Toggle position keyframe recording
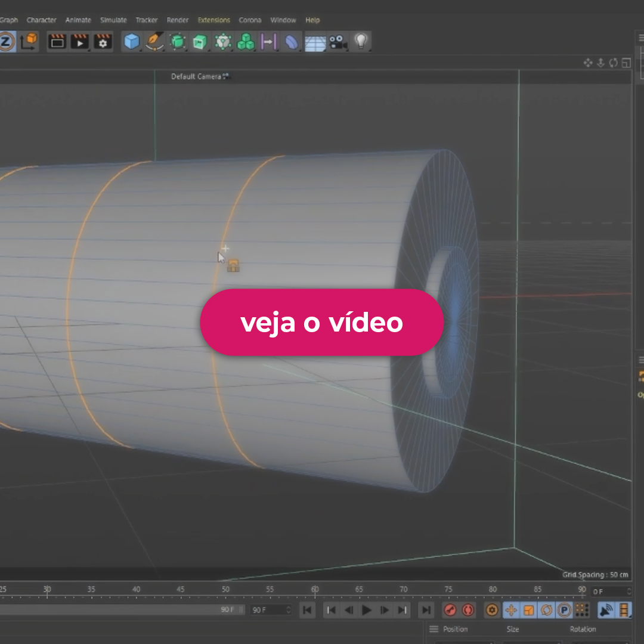Image resolution: width=644 pixels, height=644 pixels. pos(511,610)
